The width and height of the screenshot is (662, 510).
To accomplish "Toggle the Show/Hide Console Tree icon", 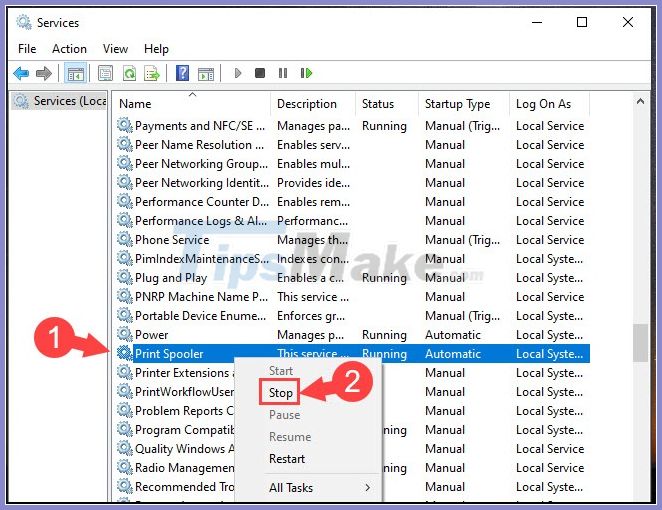I will click(75, 73).
